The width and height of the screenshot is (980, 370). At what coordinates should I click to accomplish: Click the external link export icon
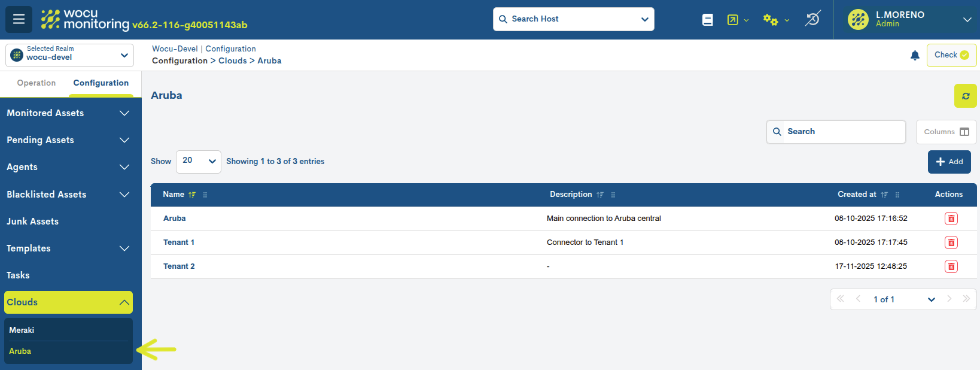733,20
